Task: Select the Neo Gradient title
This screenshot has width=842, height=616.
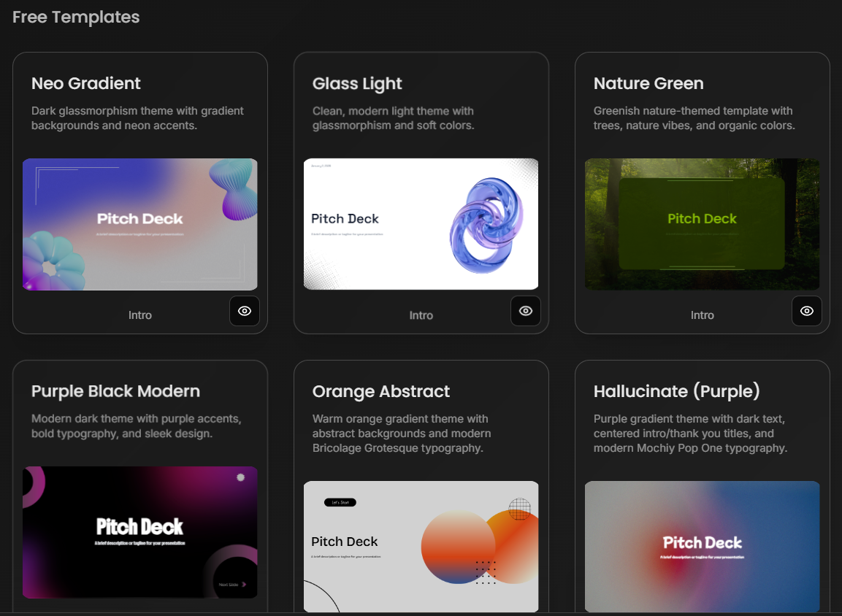Action: coord(86,83)
